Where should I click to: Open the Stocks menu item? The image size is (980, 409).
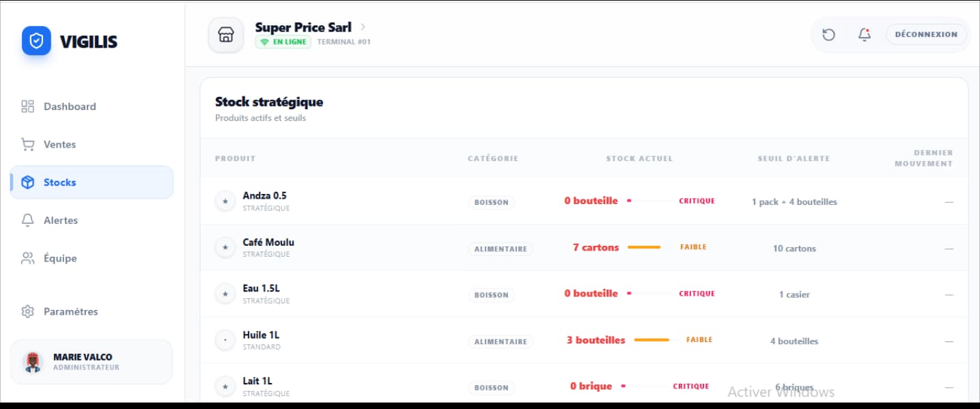click(x=92, y=182)
